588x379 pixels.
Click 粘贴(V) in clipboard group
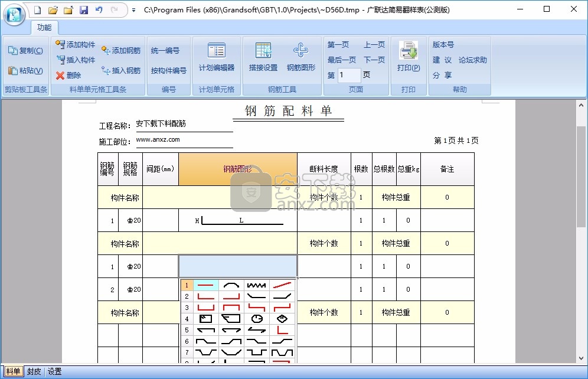point(25,70)
